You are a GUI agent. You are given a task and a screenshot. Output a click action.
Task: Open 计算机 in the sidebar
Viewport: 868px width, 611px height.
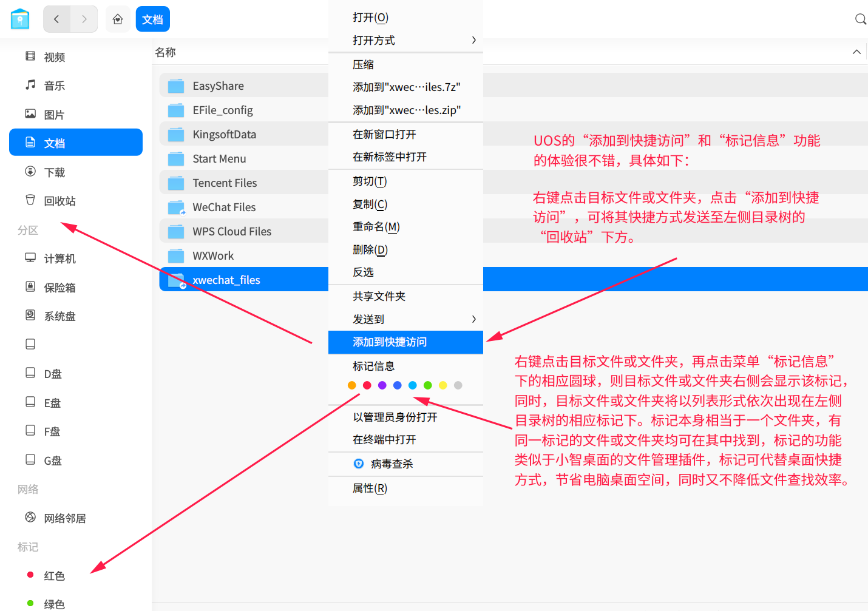tap(76, 258)
